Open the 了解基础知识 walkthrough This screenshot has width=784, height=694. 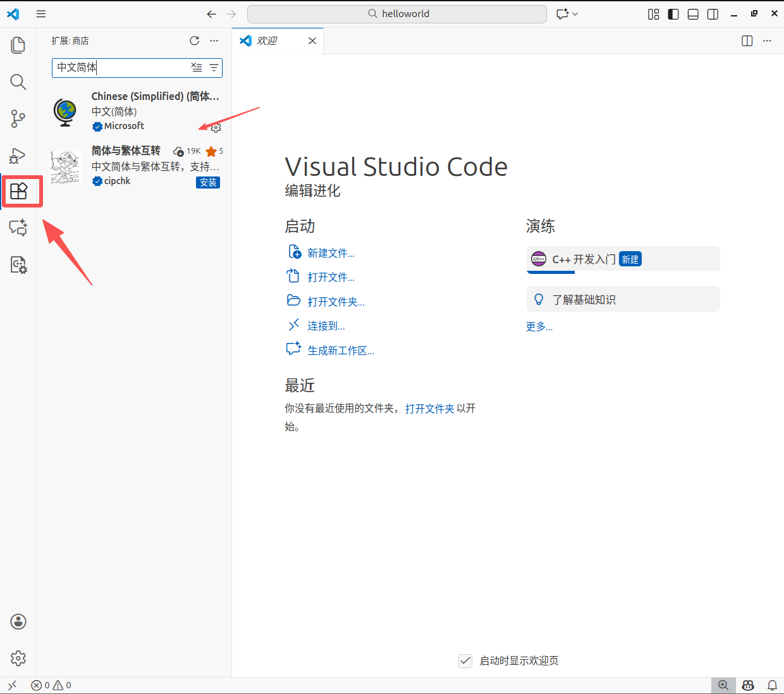coord(623,299)
